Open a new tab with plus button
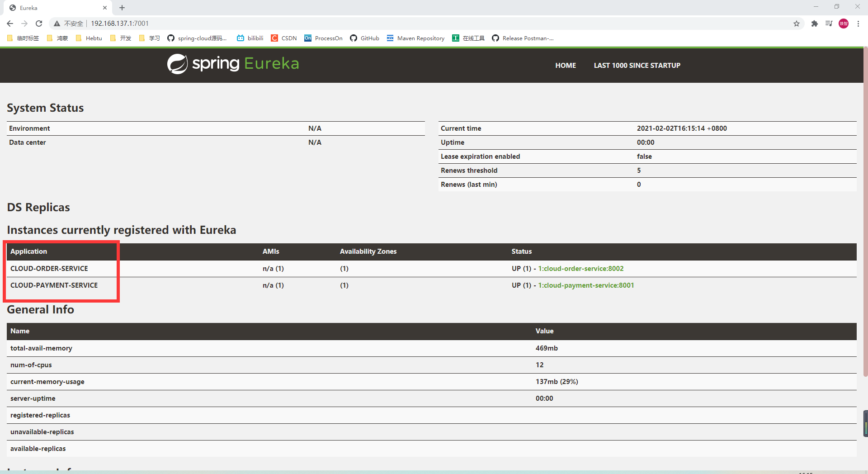This screenshot has width=868, height=474. 122,8
